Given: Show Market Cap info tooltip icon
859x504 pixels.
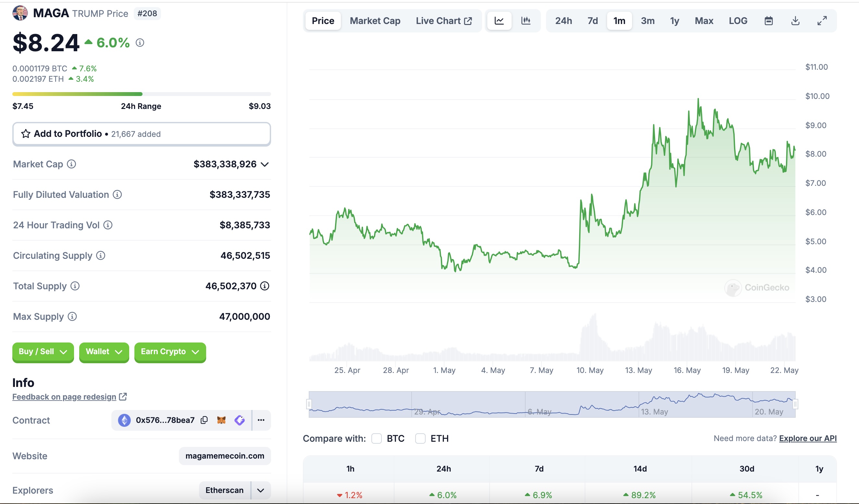Looking at the screenshot, I should coord(71,164).
